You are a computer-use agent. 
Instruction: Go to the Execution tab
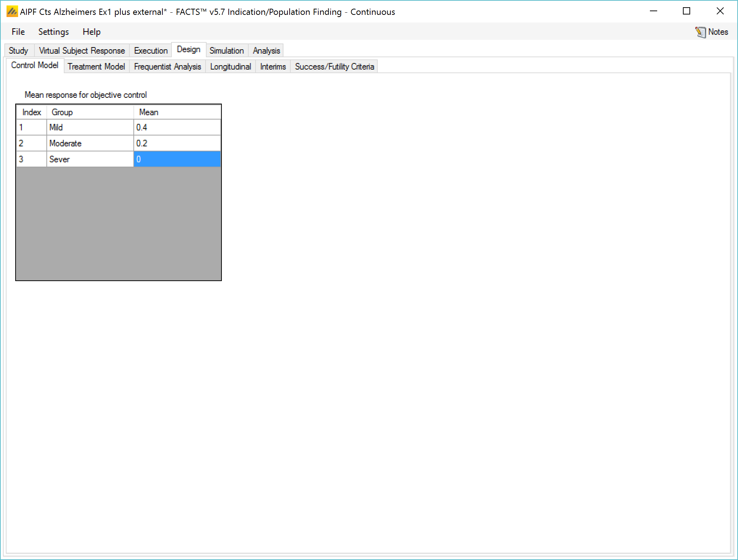coord(151,51)
